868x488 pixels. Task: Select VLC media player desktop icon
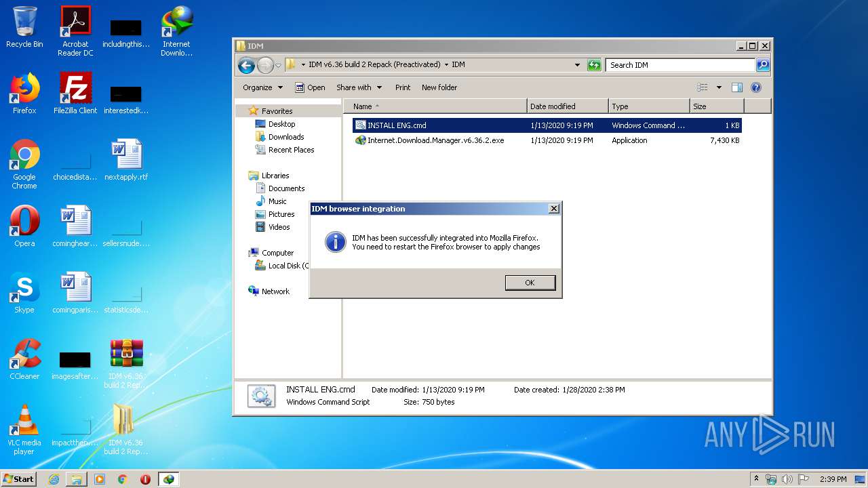point(24,430)
